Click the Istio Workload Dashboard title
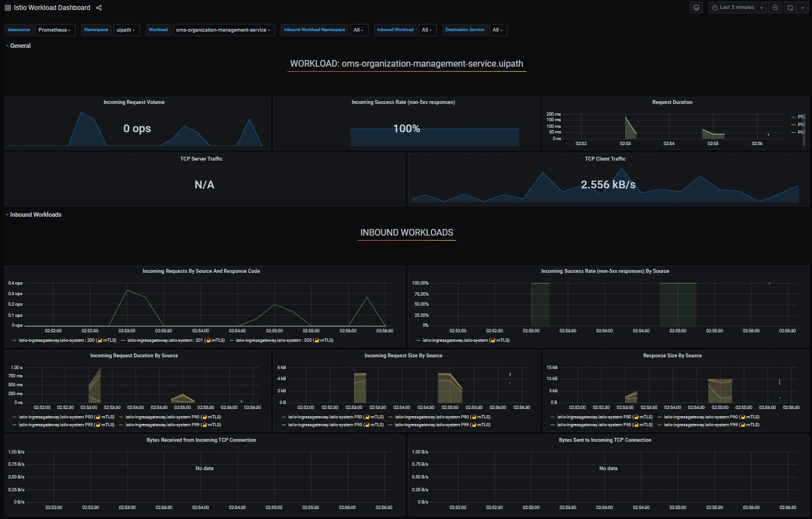Screen dimensions: 812x519 (52, 8)
